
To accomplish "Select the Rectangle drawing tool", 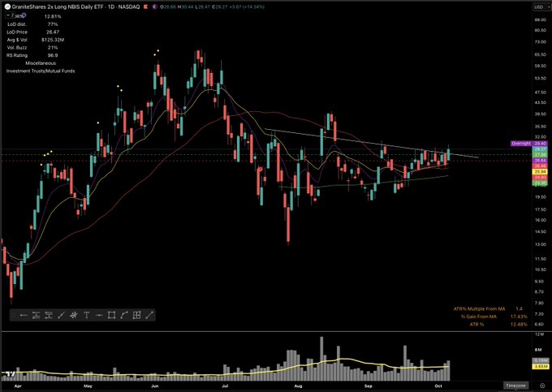I will [111, 315].
